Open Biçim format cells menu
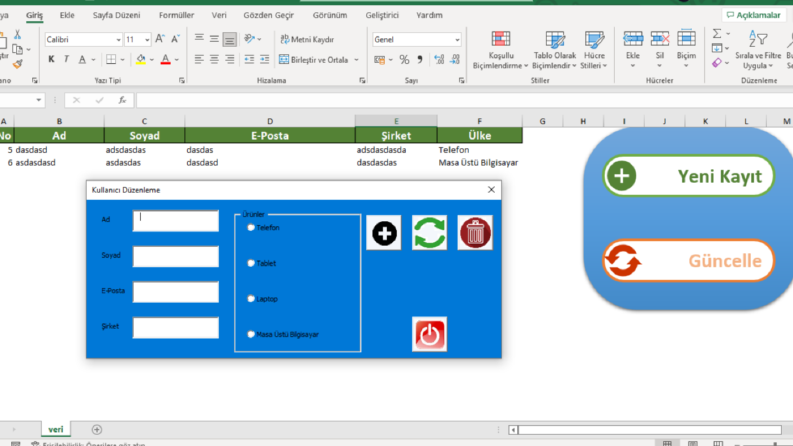 click(x=686, y=49)
